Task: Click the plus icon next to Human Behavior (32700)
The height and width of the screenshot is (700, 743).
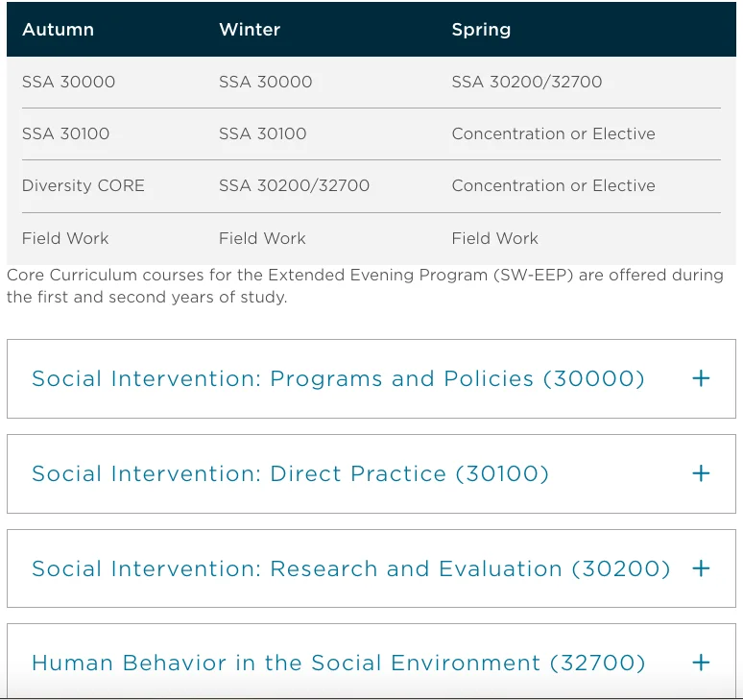Action: coord(701,663)
